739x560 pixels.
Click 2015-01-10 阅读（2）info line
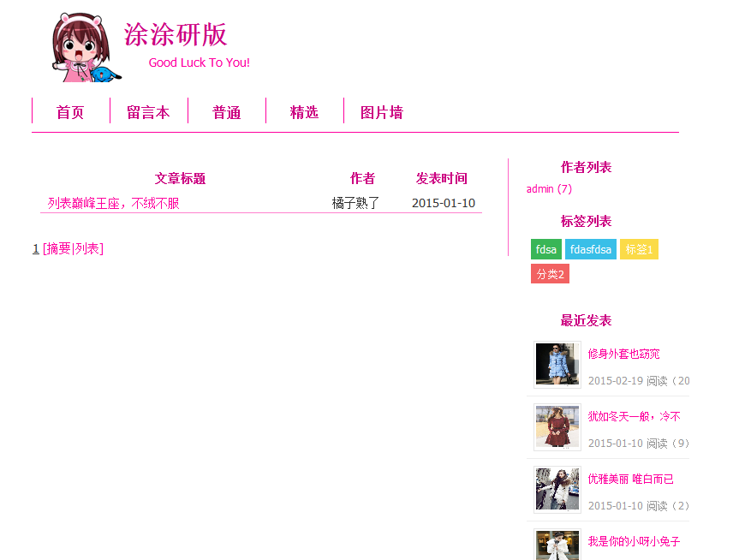[639, 506]
